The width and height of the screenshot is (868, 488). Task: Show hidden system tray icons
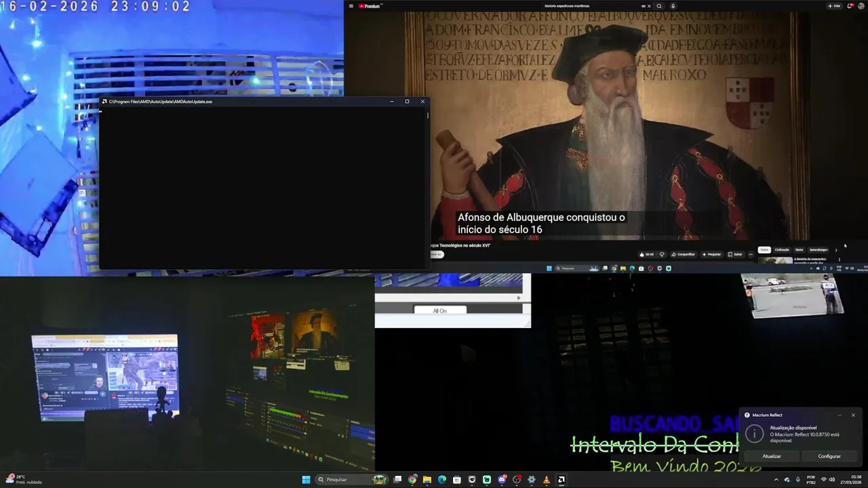click(x=776, y=479)
